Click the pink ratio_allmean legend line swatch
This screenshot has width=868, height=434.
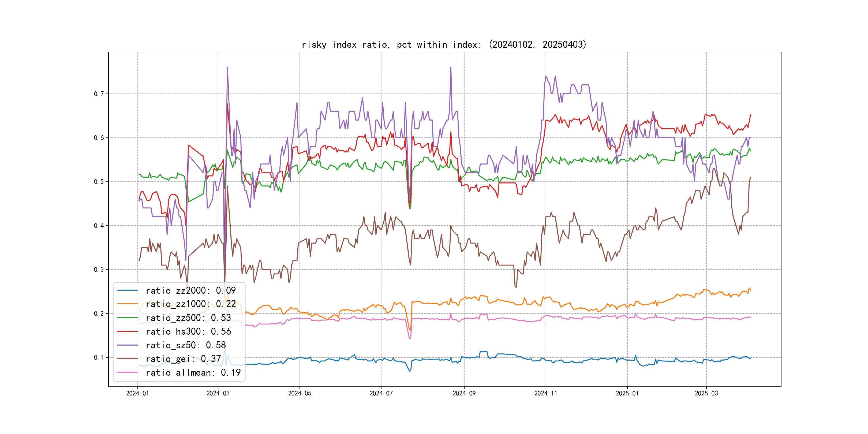[x=127, y=373]
